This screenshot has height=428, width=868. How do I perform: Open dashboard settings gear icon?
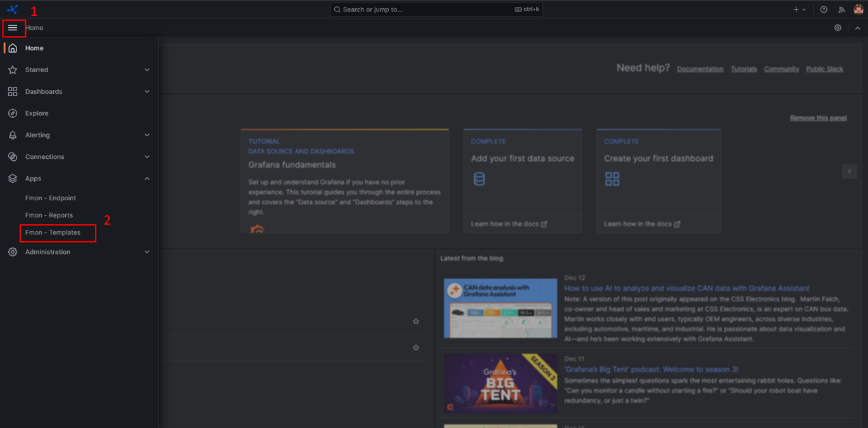[x=838, y=28]
